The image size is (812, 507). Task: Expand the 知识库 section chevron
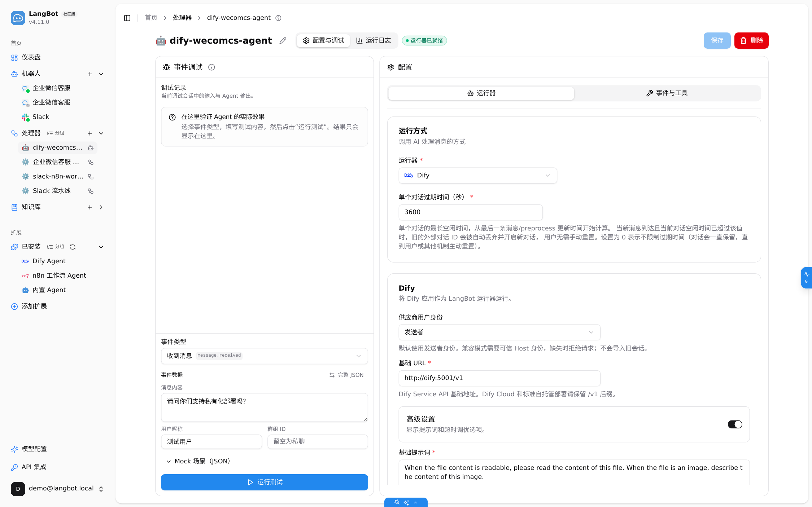(101, 207)
